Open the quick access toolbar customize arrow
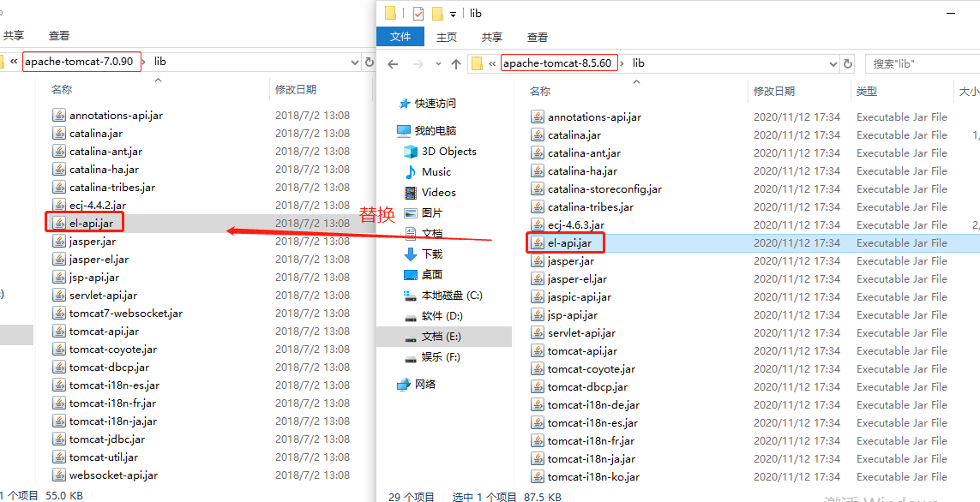The image size is (980, 502). pyautogui.click(x=453, y=14)
